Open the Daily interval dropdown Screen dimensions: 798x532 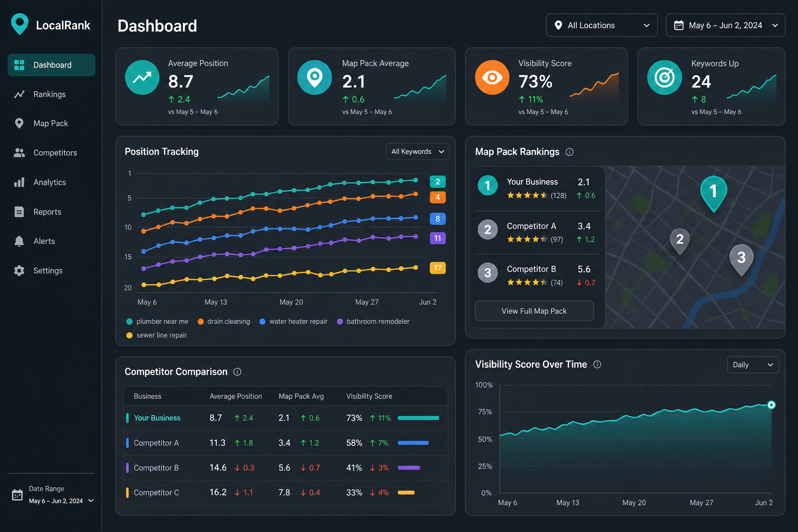pyautogui.click(x=753, y=365)
